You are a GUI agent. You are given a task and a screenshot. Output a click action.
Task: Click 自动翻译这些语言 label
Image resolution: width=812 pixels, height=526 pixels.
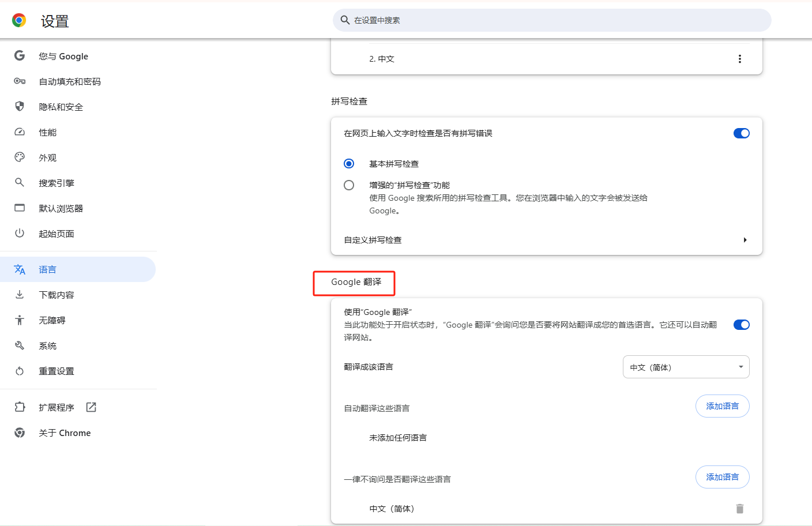click(x=377, y=408)
